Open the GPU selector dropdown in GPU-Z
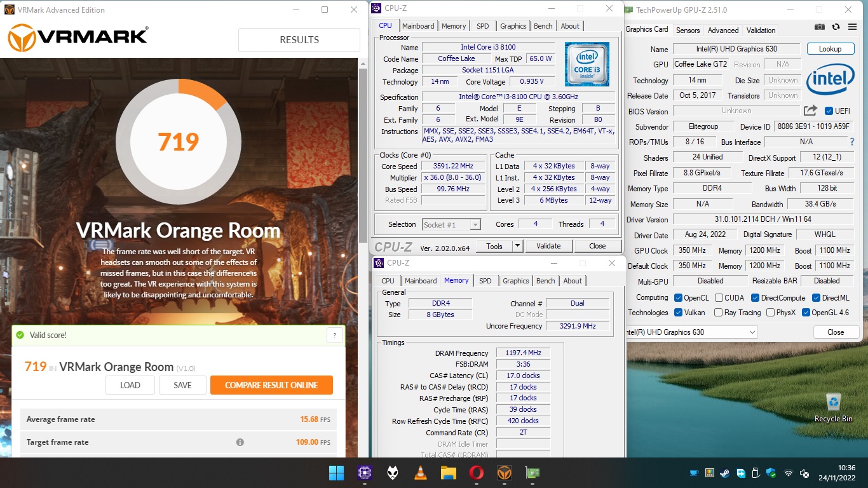Viewport: 868px width, 488px height. pos(691,332)
